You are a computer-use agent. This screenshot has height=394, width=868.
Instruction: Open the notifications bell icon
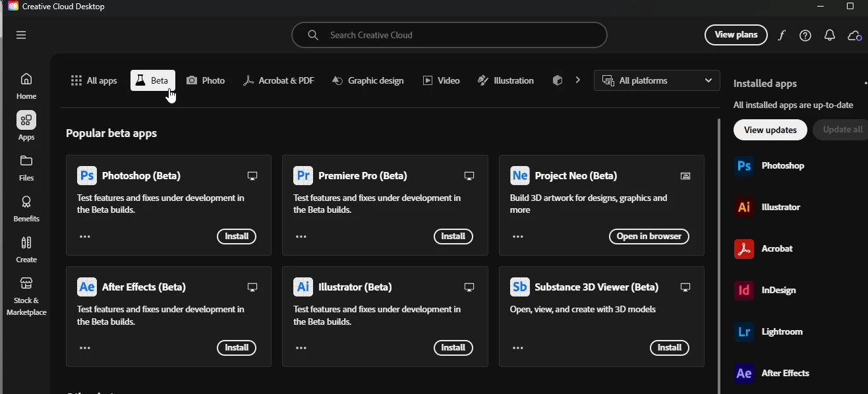830,36
